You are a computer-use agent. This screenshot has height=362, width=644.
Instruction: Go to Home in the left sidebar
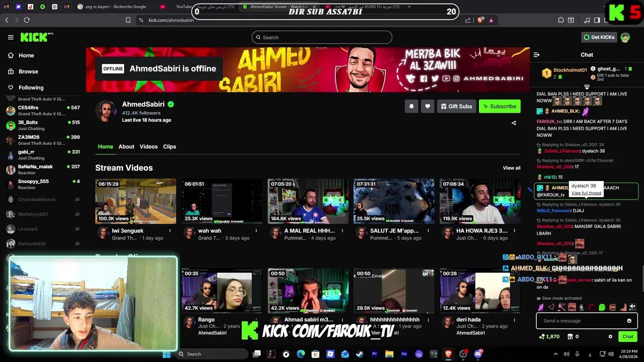click(x=21, y=55)
